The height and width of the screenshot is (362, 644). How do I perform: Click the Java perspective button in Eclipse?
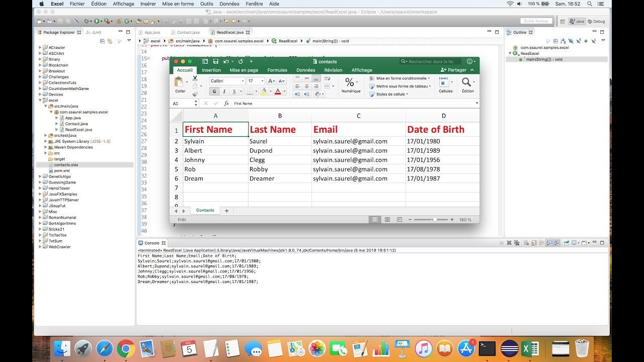(577, 21)
